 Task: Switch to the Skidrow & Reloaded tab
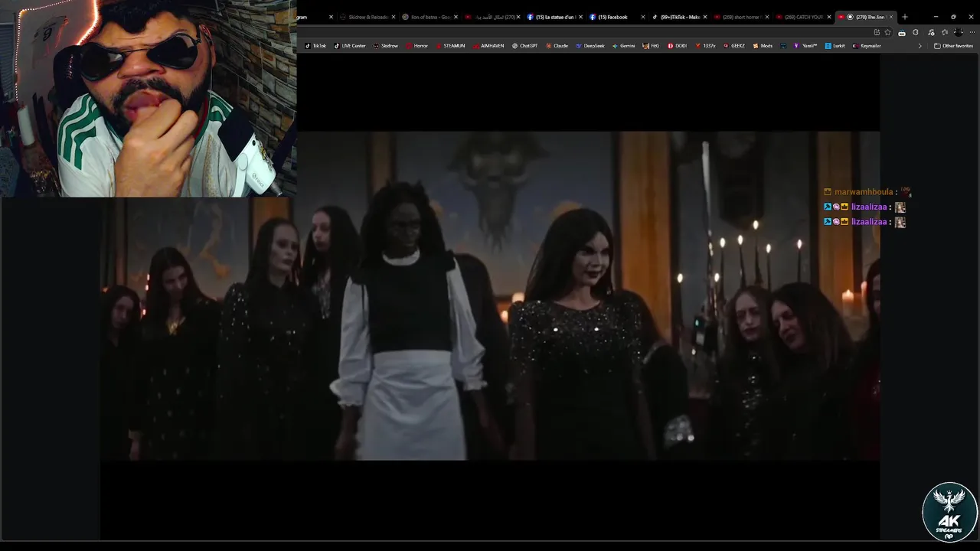[368, 17]
